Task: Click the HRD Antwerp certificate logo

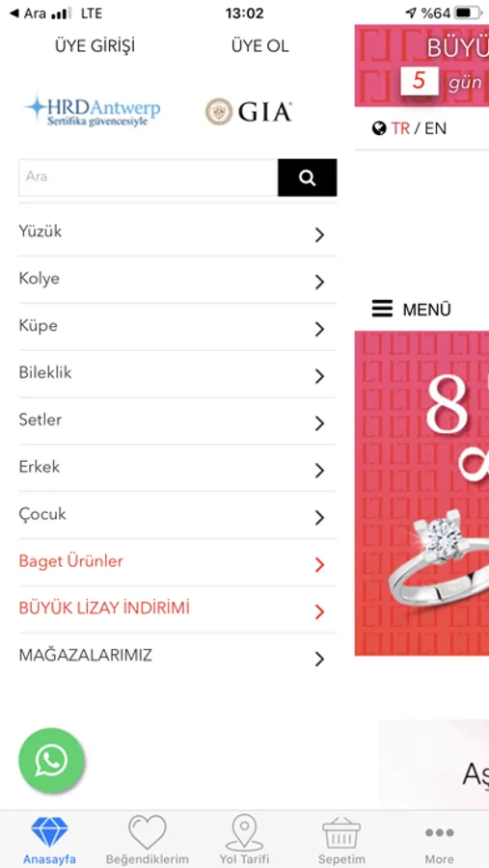Action: pos(93,109)
